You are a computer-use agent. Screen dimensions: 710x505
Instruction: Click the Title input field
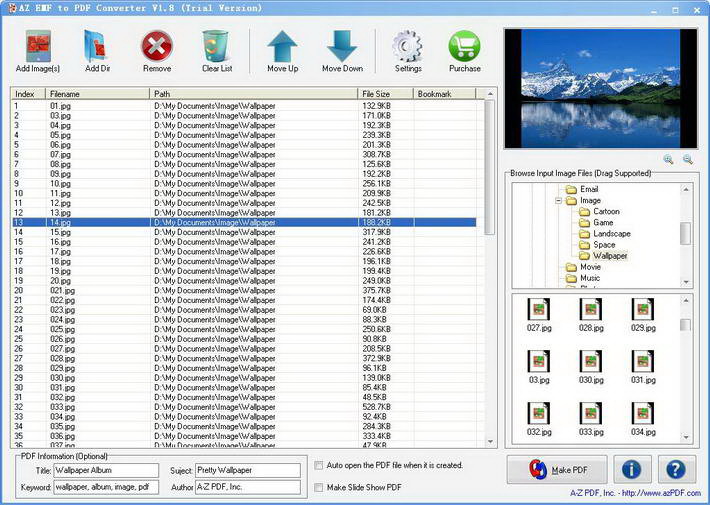106,470
